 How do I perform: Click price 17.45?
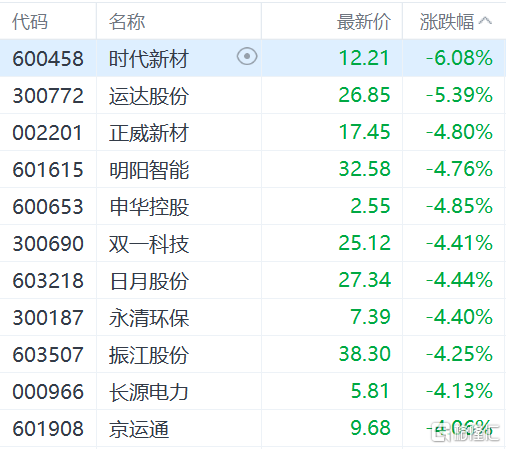(x=364, y=132)
